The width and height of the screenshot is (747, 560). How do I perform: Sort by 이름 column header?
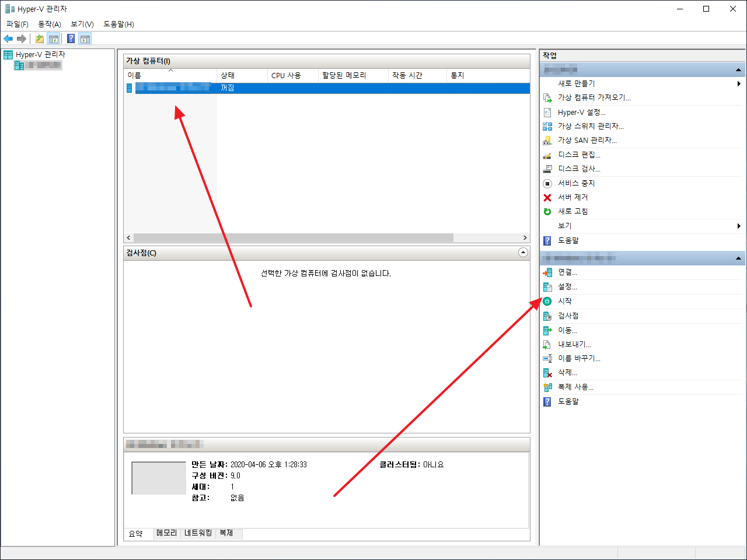click(170, 75)
